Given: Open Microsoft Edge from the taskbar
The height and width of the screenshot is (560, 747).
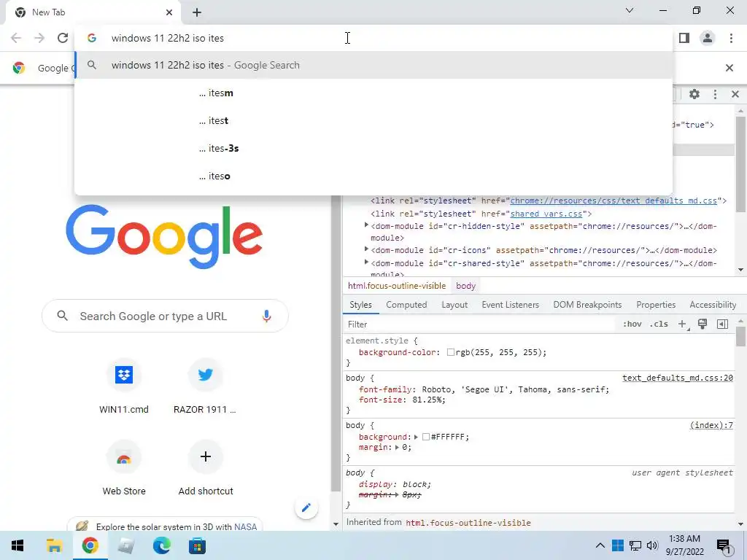Looking at the screenshot, I should (x=161, y=545).
